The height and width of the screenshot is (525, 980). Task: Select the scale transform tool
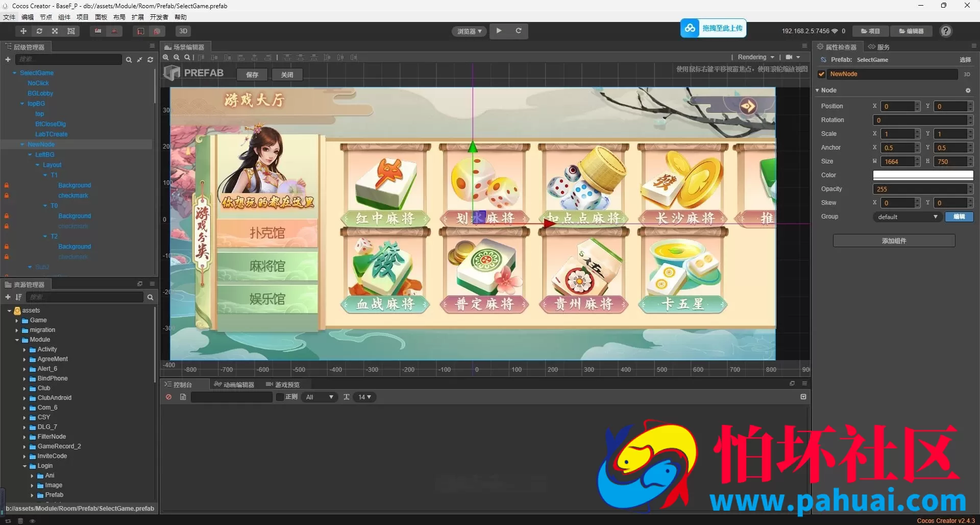[x=55, y=31]
